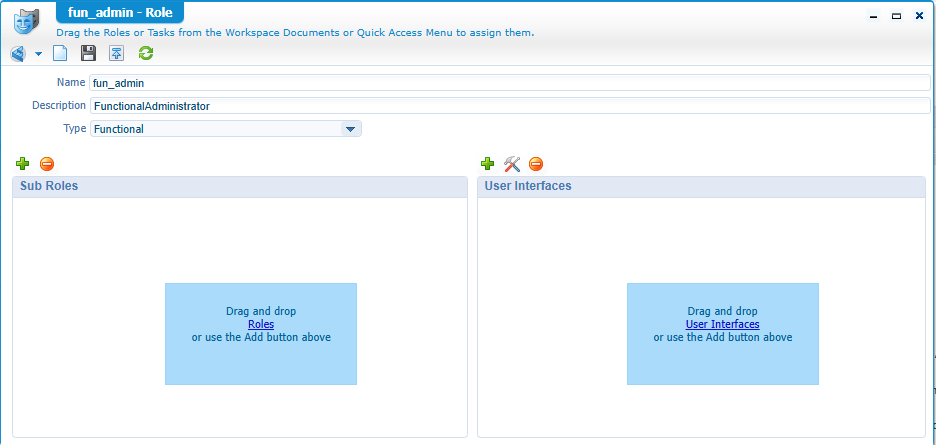The width and height of the screenshot is (936, 445).
Task: Add a sub role with green plus
Action: [x=23, y=163]
